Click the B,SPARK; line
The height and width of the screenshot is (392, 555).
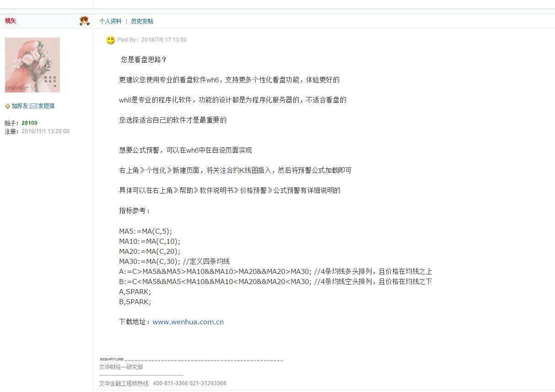pyautogui.click(x=135, y=302)
